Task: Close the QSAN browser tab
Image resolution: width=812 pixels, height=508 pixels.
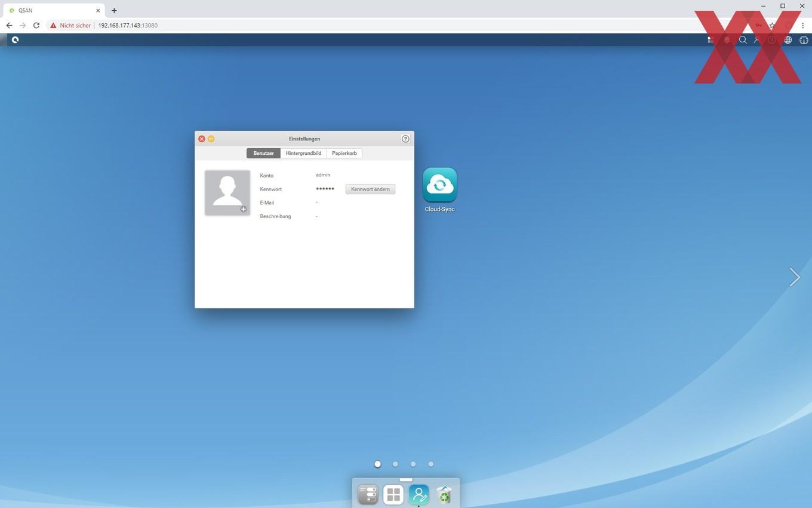Action: click(x=98, y=10)
